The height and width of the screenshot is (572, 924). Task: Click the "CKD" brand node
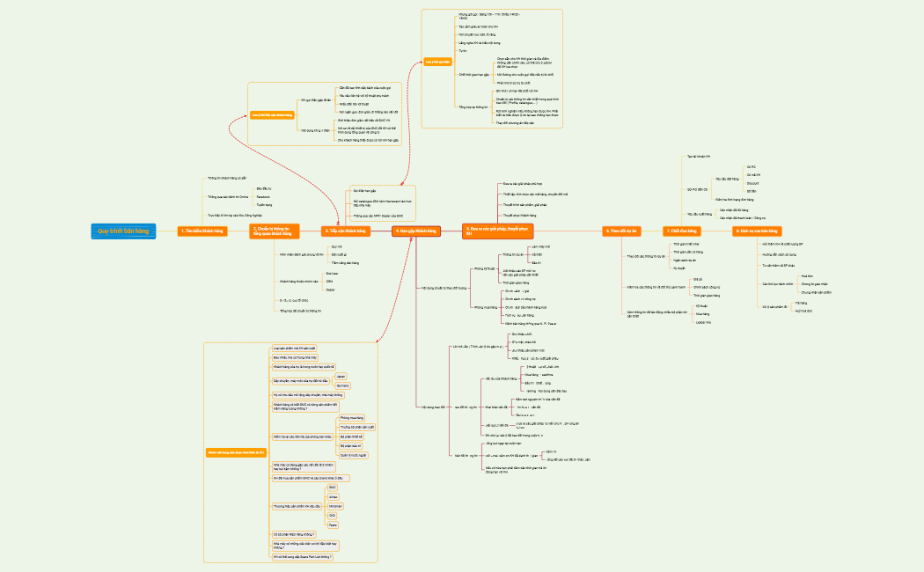pos(331,515)
